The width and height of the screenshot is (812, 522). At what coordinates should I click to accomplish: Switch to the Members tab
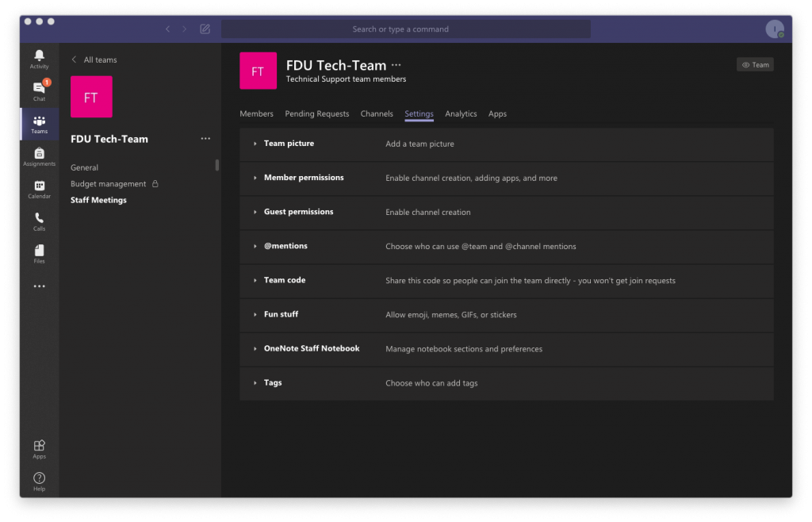(x=256, y=114)
